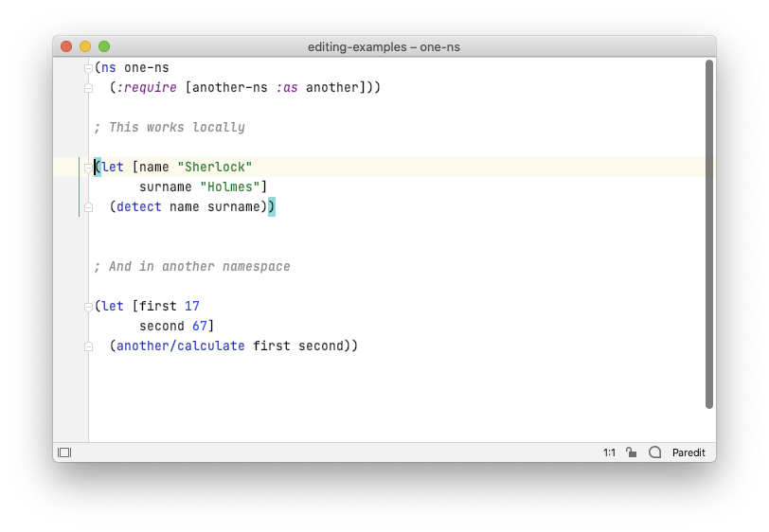The width and height of the screenshot is (769, 532).
Task: Close the editor window with red button
Action: click(66, 46)
